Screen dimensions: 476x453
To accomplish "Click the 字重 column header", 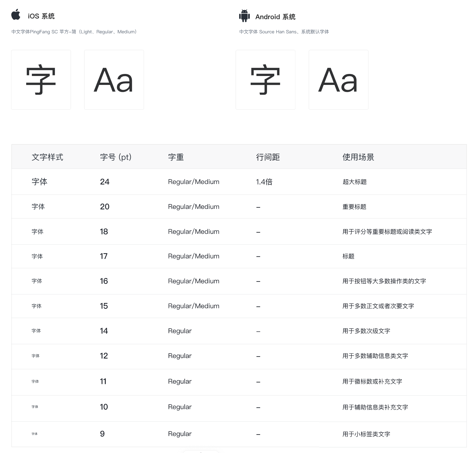I will (176, 157).
